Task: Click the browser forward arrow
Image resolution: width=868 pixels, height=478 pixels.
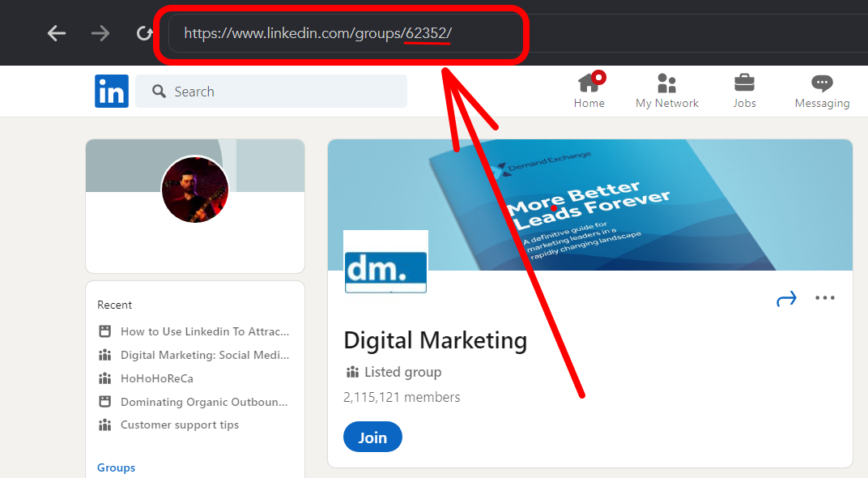Action: [x=100, y=33]
